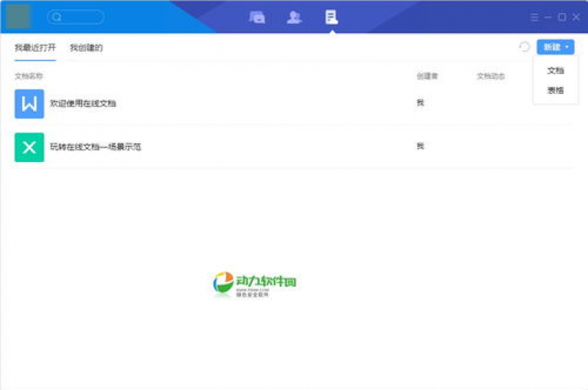Open the main menu hamburger icon
588x390 pixels.
click(534, 18)
